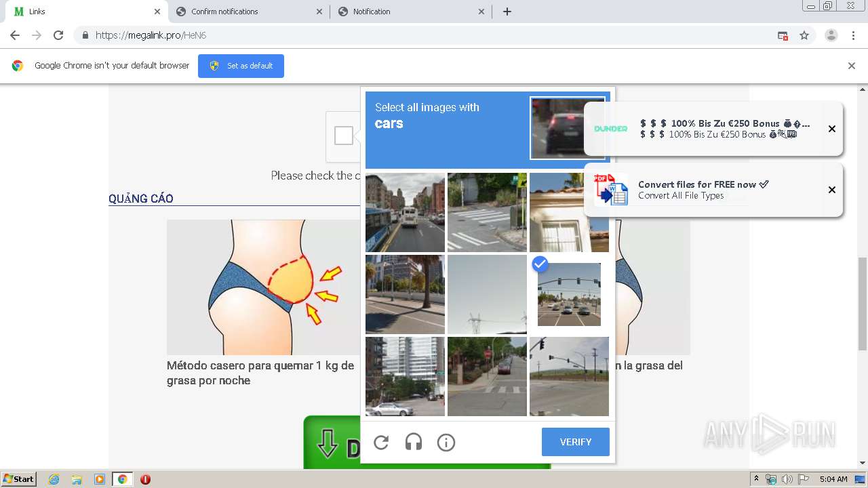
Task: Switch to the Notification tab
Action: click(411, 12)
